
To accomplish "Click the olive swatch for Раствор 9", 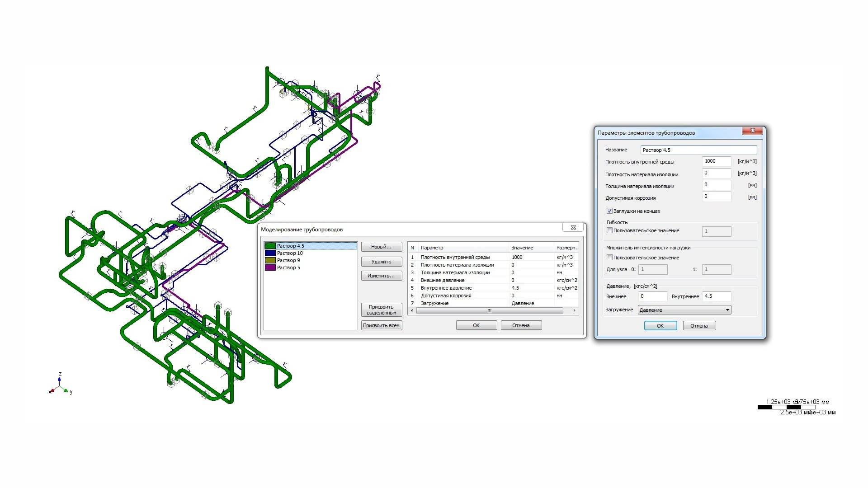I will click(x=270, y=260).
